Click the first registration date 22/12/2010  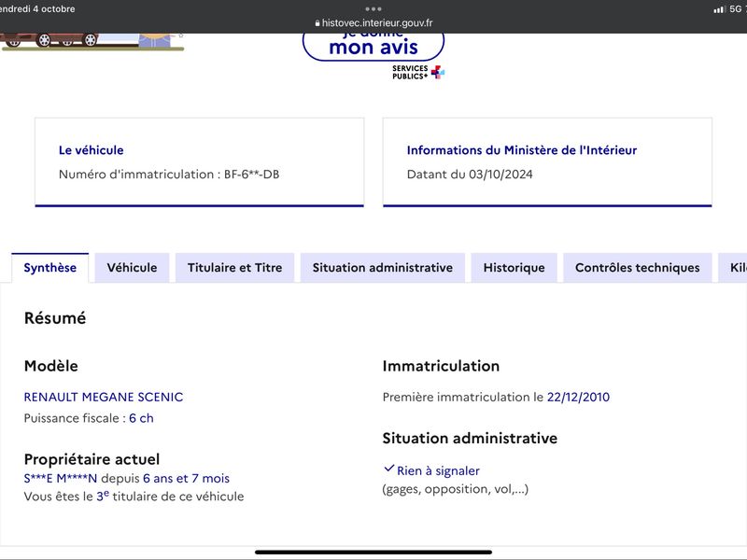click(578, 398)
